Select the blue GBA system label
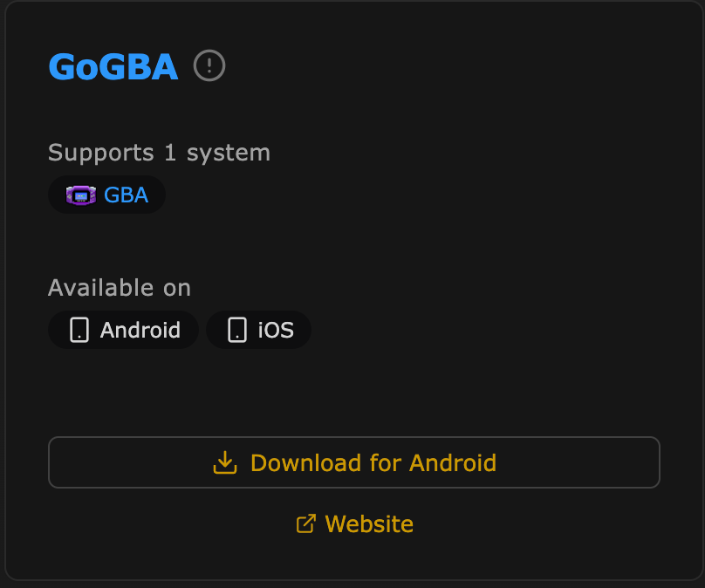 click(127, 195)
